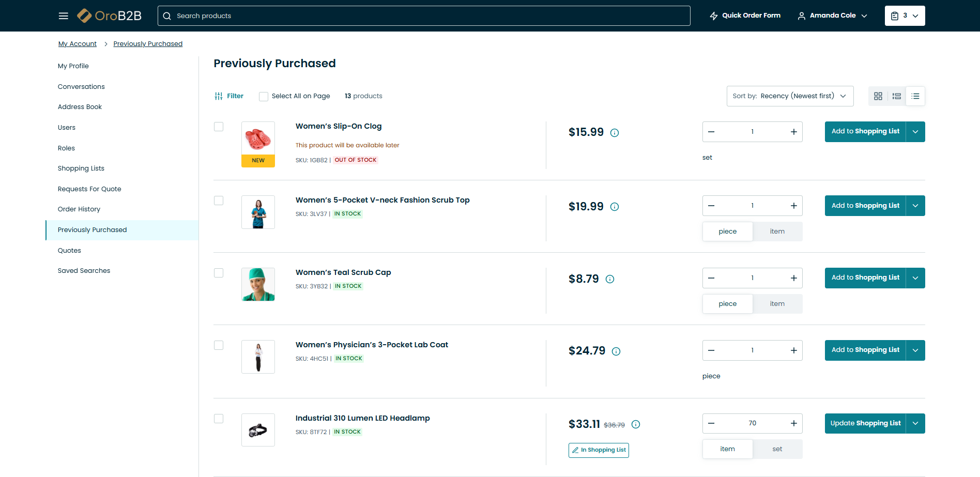
Task: Check the Select All on Page box
Action: point(264,97)
